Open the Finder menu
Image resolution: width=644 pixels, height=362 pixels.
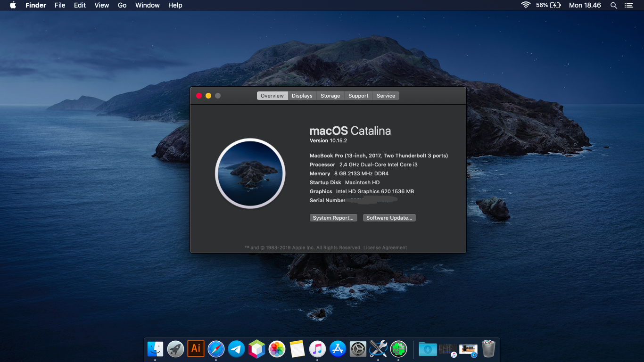(x=36, y=5)
